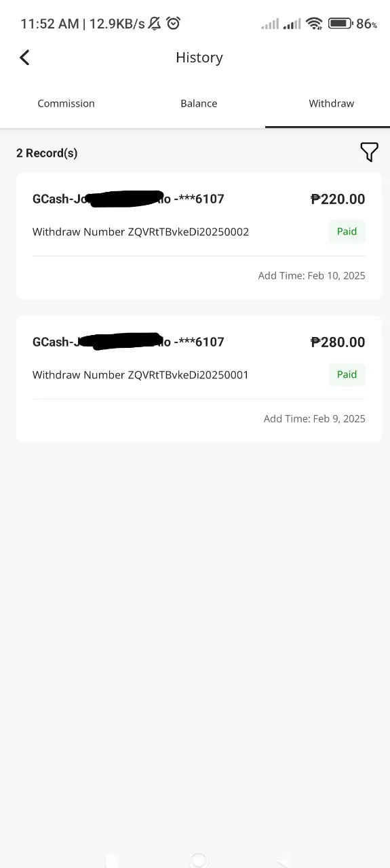Tap the History page title
Viewport: 390px width, 868px height.
pos(199,58)
